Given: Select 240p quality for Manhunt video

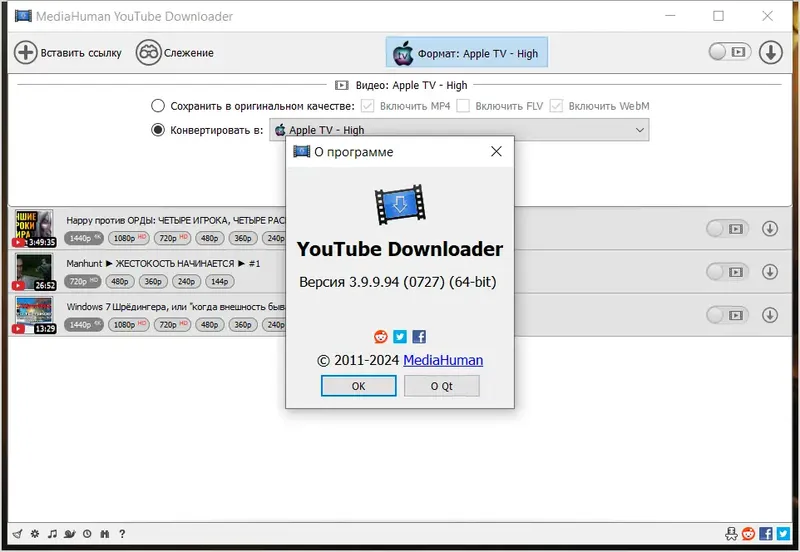Looking at the screenshot, I should (186, 282).
